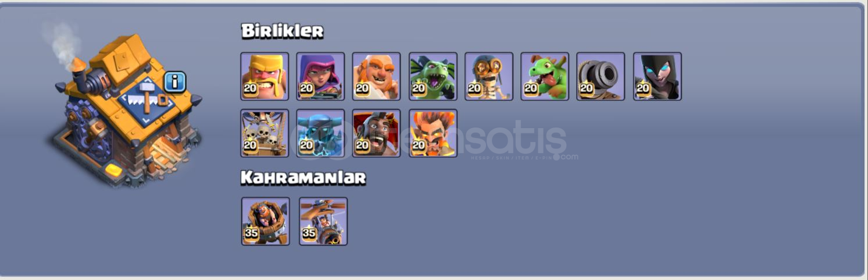The width and height of the screenshot is (868, 280).
Task: Select the Power P.E.K.K.A troop icon
Action: [x=320, y=133]
